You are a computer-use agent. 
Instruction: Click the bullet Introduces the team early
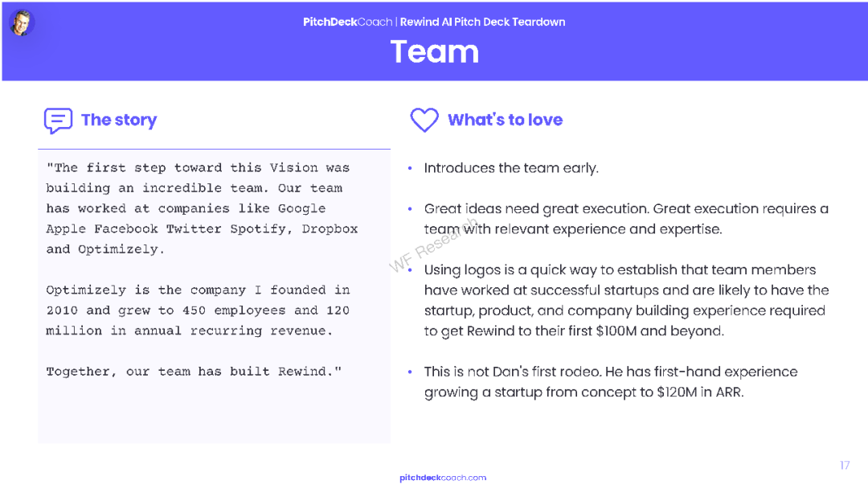tap(511, 168)
